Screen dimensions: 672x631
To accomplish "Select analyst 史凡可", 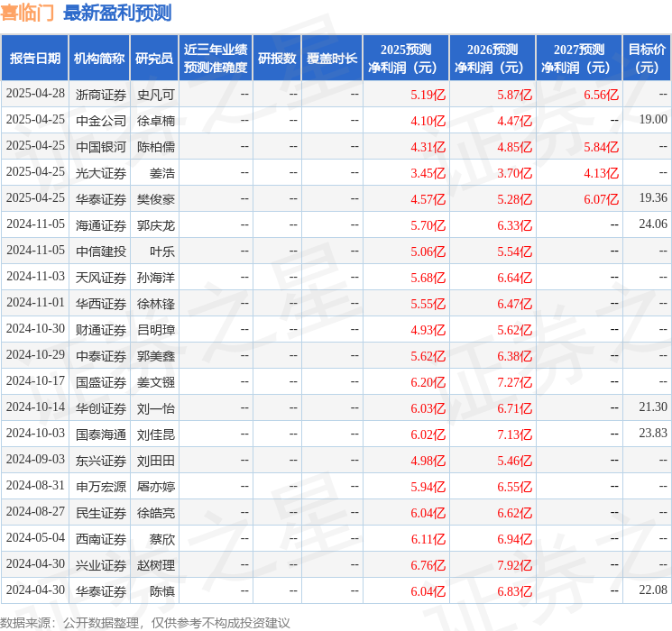I will 156,95.
